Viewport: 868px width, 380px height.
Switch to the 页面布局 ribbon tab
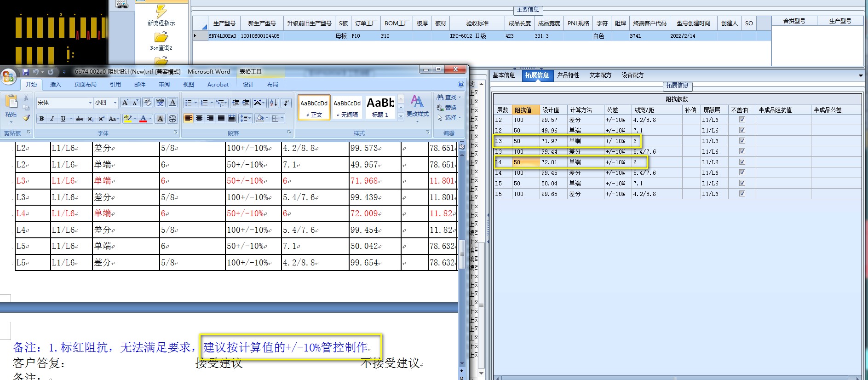[86, 85]
